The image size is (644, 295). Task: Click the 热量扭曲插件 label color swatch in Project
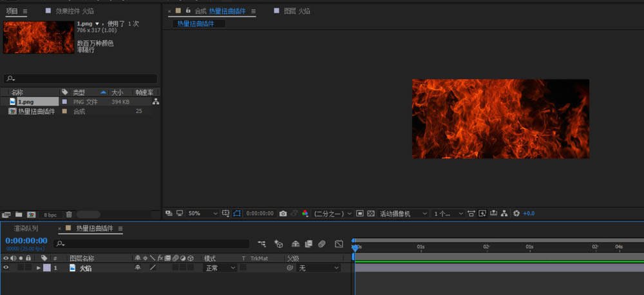click(64, 111)
